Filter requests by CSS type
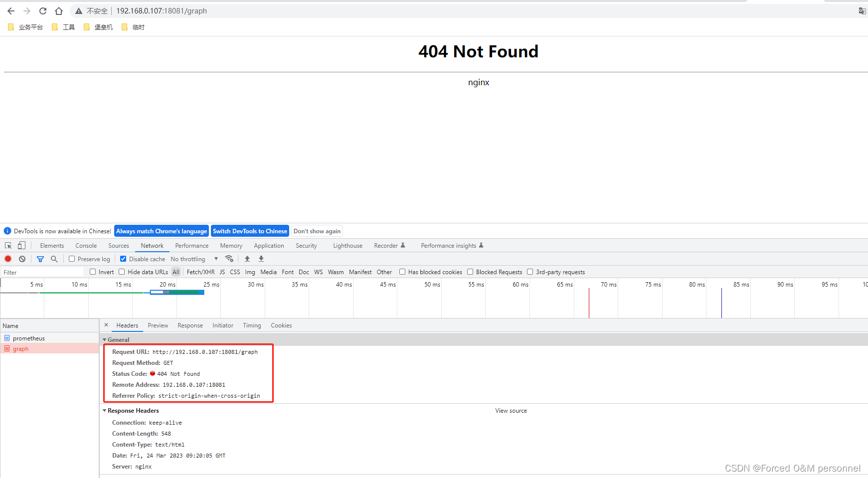The height and width of the screenshot is (478, 868). pyautogui.click(x=235, y=272)
